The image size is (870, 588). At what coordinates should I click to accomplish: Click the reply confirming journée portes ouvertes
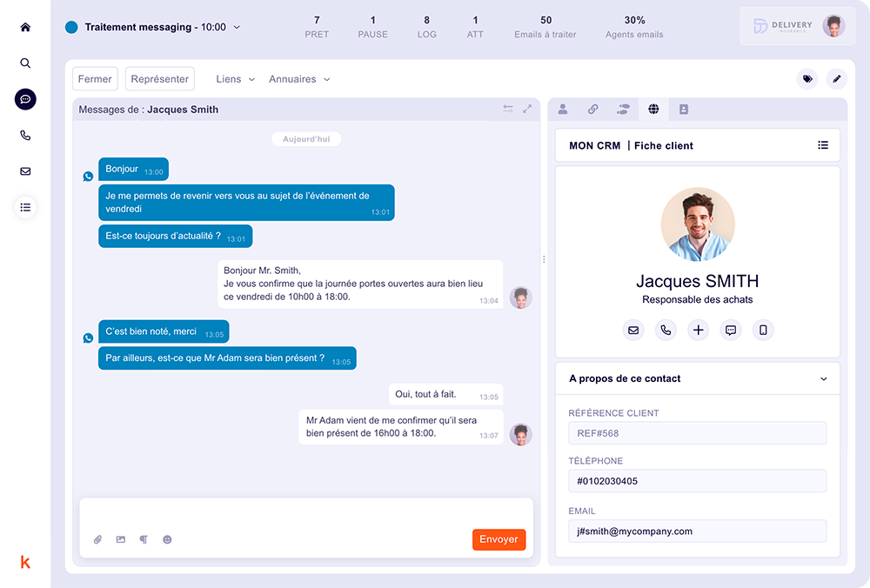[361, 284]
